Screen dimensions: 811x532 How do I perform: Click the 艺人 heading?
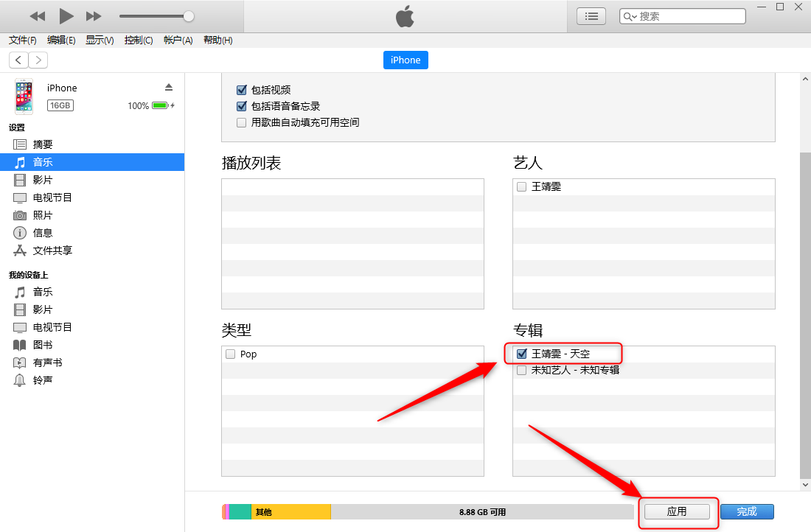528,163
